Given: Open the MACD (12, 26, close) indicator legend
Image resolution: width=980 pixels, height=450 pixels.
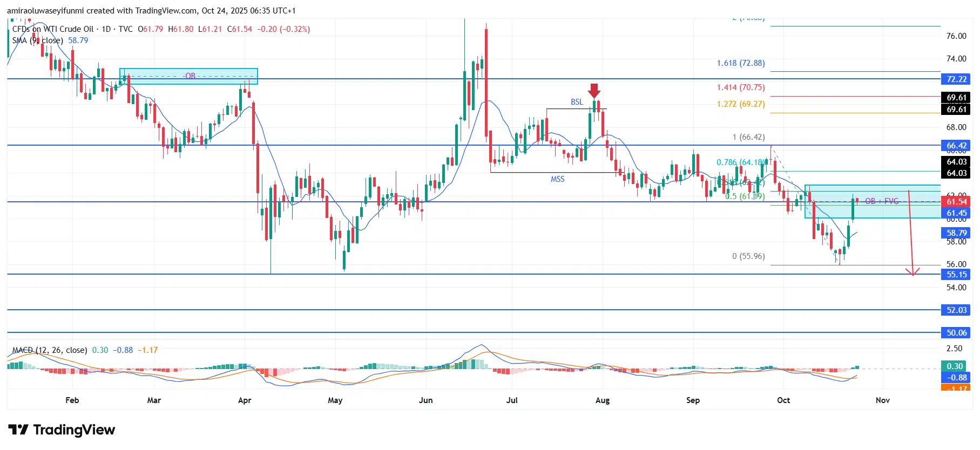Looking at the screenshot, I should tap(50, 350).
